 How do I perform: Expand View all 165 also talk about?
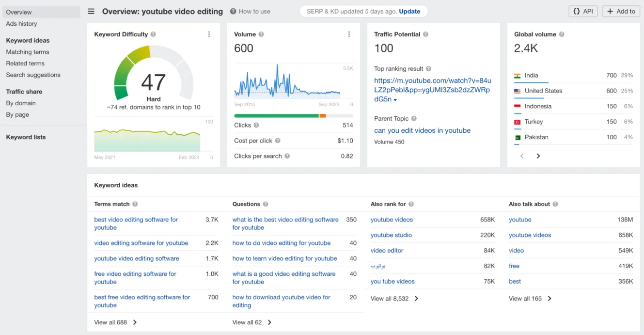tap(530, 299)
